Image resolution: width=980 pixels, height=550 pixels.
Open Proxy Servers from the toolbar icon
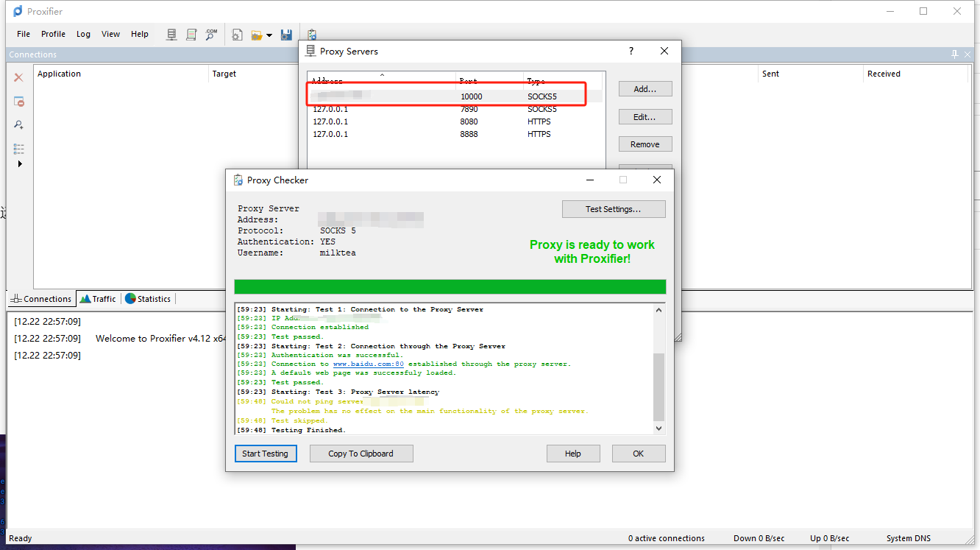pyautogui.click(x=171, y=35)
